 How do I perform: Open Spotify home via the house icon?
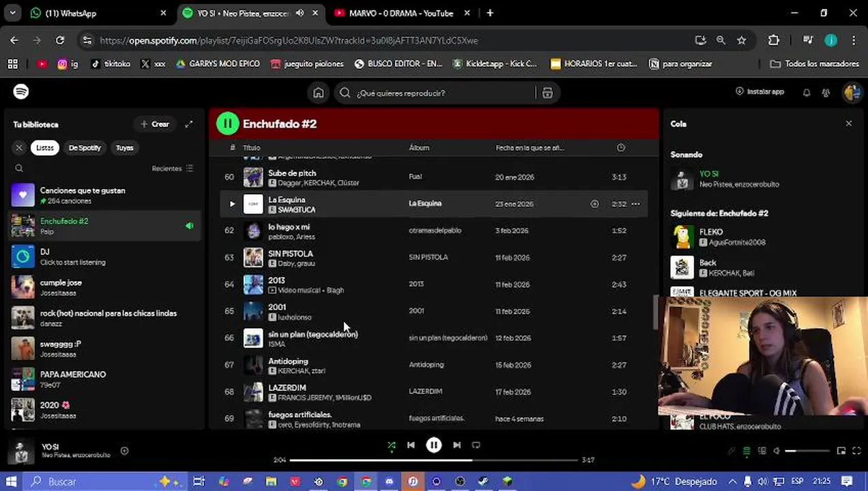[x=318, y=93]
